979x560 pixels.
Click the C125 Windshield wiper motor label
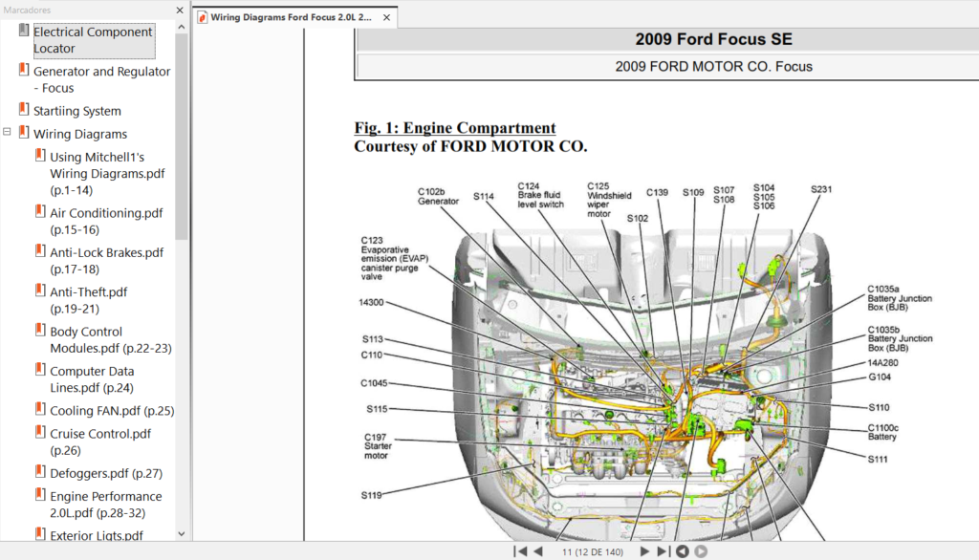point(609,200)
